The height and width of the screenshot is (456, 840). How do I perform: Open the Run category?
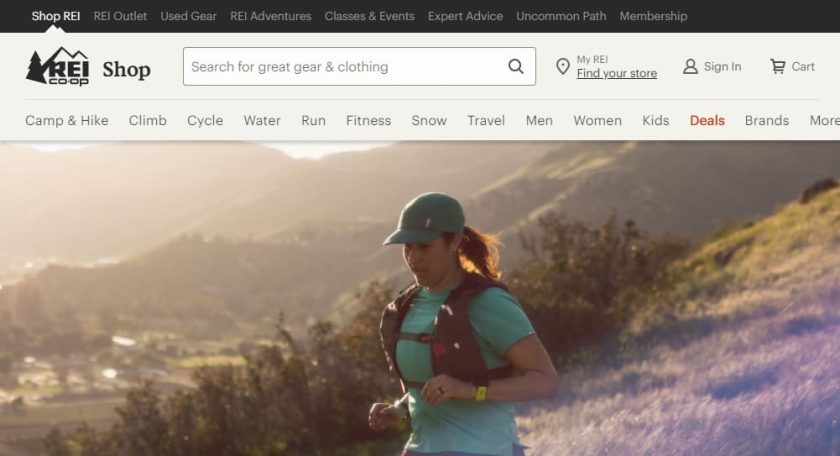click(x=313, y=121)
